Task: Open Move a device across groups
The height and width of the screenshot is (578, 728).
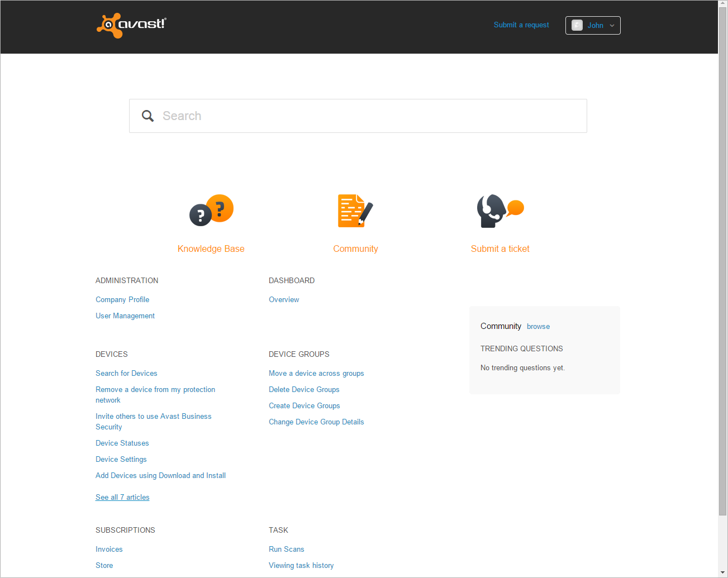Action: 316,374
